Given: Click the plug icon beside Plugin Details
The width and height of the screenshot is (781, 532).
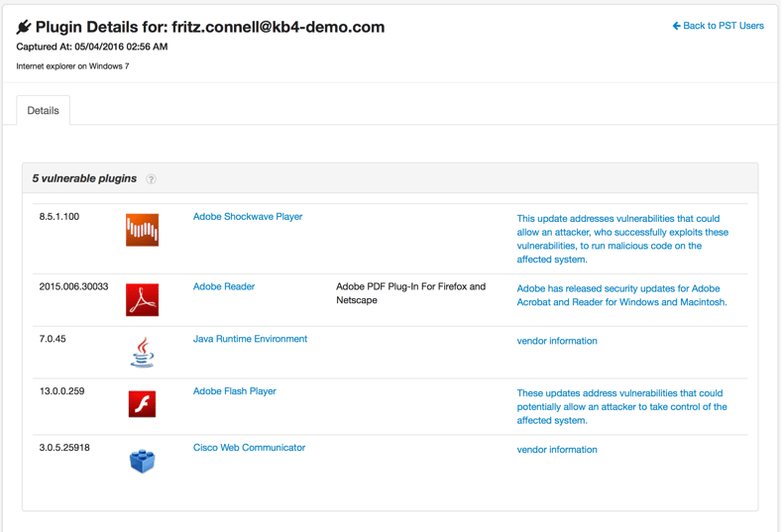Looking at the screenshot, I should click(24, 27).
